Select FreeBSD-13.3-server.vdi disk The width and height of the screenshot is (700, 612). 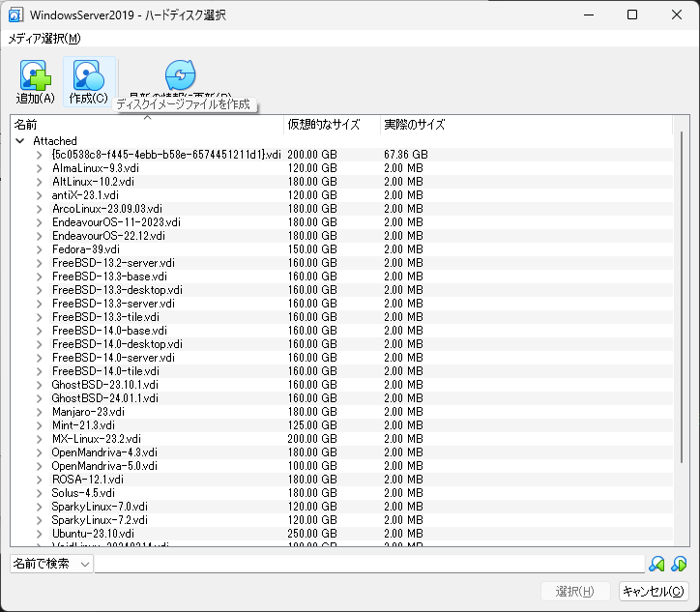pos(113,304)
